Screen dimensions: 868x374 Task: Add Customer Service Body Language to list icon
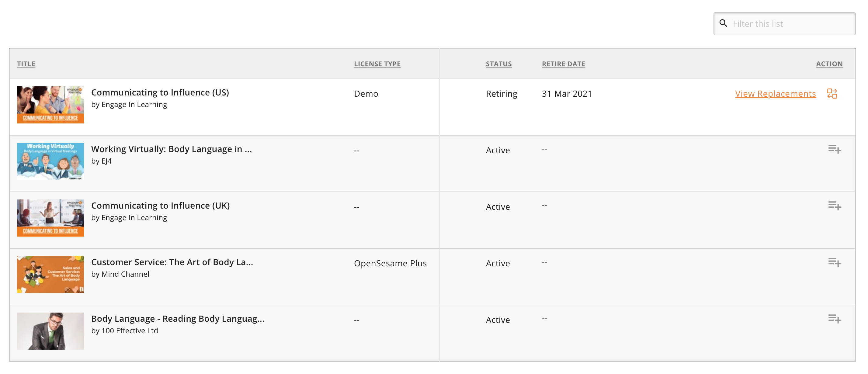tap(835, 262)
